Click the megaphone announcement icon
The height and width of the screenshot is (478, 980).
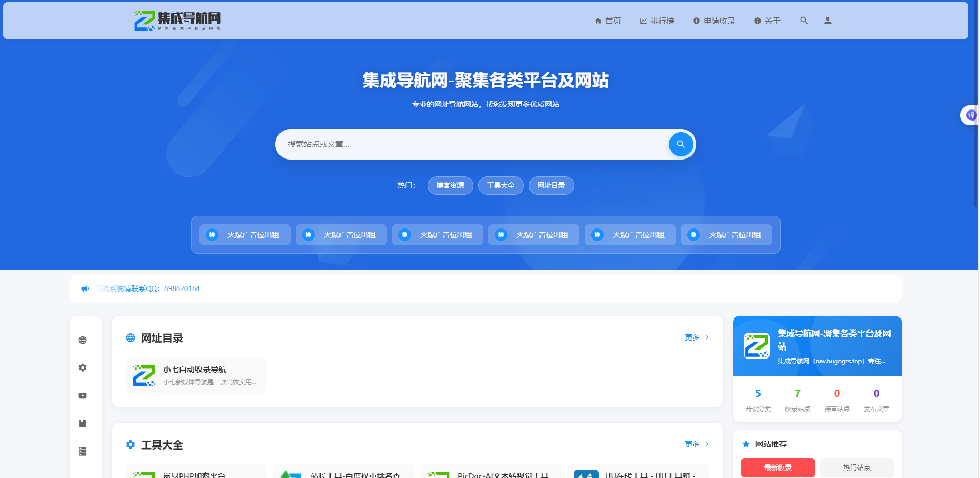click(x=85, y=288)
